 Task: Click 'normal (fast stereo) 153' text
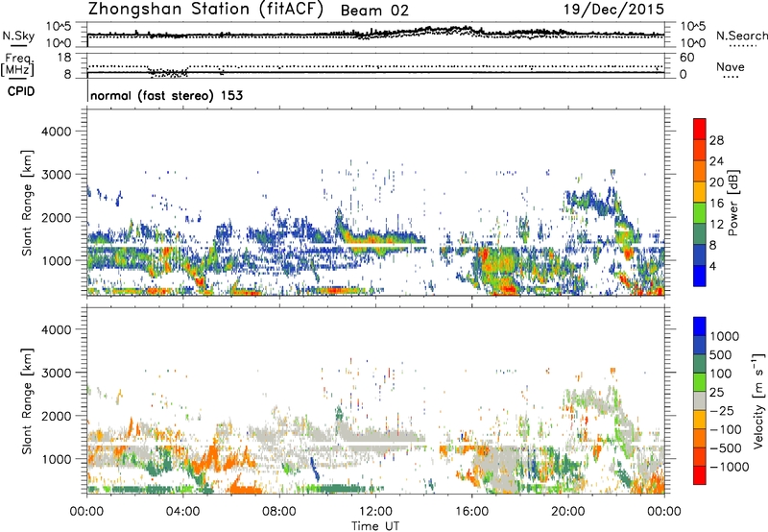(166, 95)
